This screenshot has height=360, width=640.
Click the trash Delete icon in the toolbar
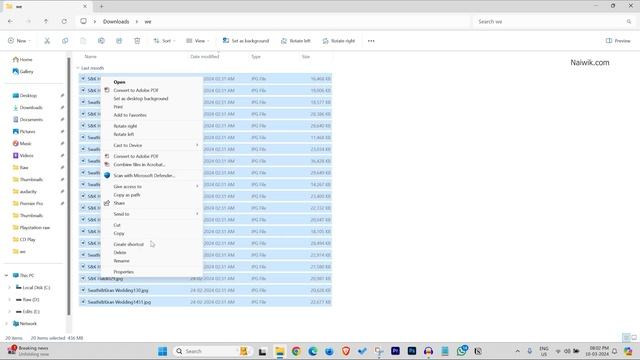[137, 41]
